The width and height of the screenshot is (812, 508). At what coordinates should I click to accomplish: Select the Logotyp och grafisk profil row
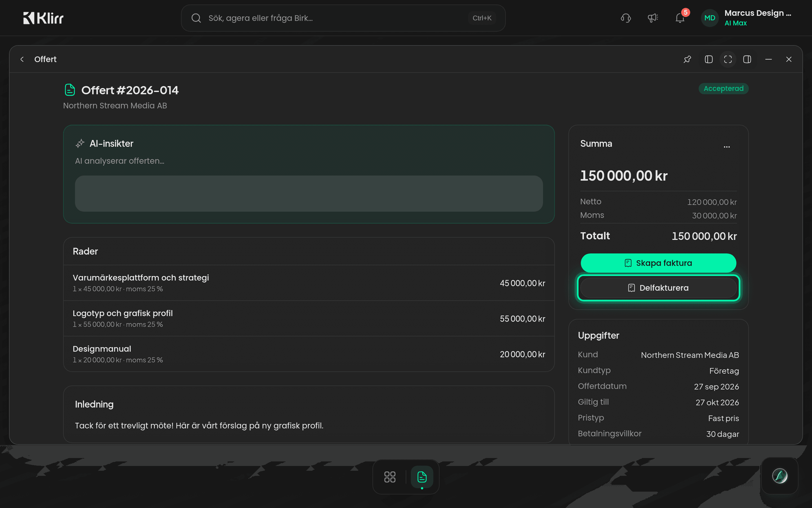click(309, 319)
